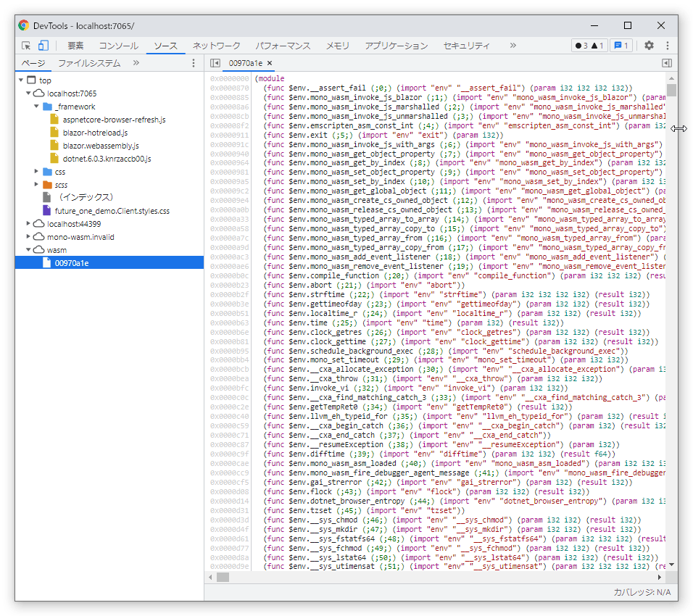Collapse the wasm tree node
This screenshot has height=616, width=693.
tap(29, 250)
